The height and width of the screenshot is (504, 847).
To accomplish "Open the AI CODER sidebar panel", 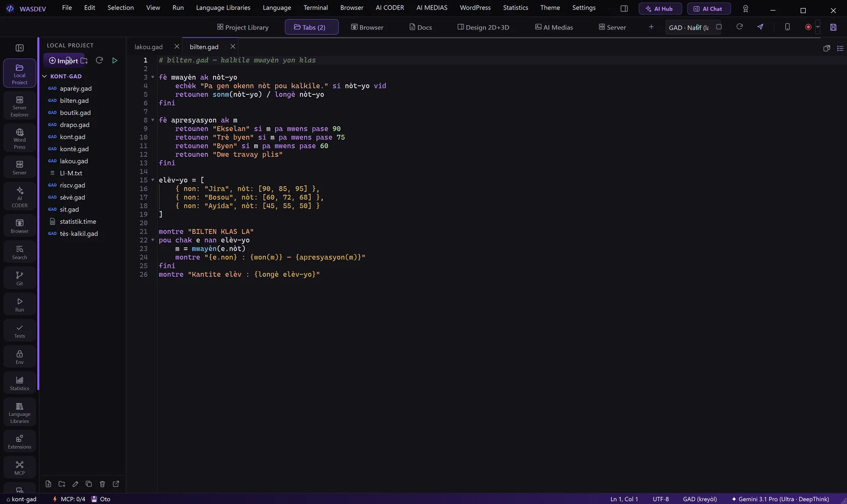I will [20, 196].
